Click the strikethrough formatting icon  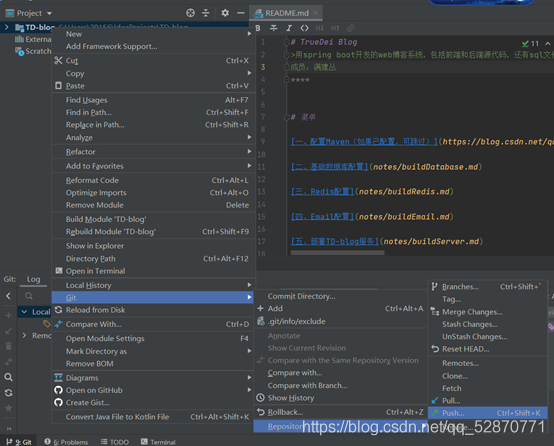point(273,28)
